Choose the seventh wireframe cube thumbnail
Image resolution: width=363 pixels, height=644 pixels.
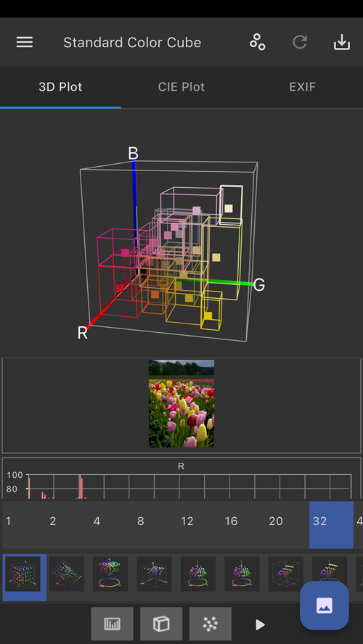coord(286,574)
